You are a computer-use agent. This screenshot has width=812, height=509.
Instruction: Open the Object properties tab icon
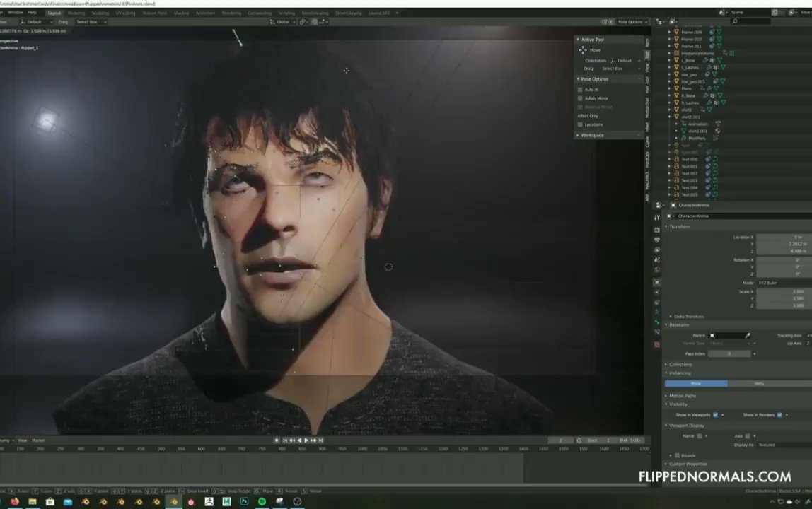(657, 283)
